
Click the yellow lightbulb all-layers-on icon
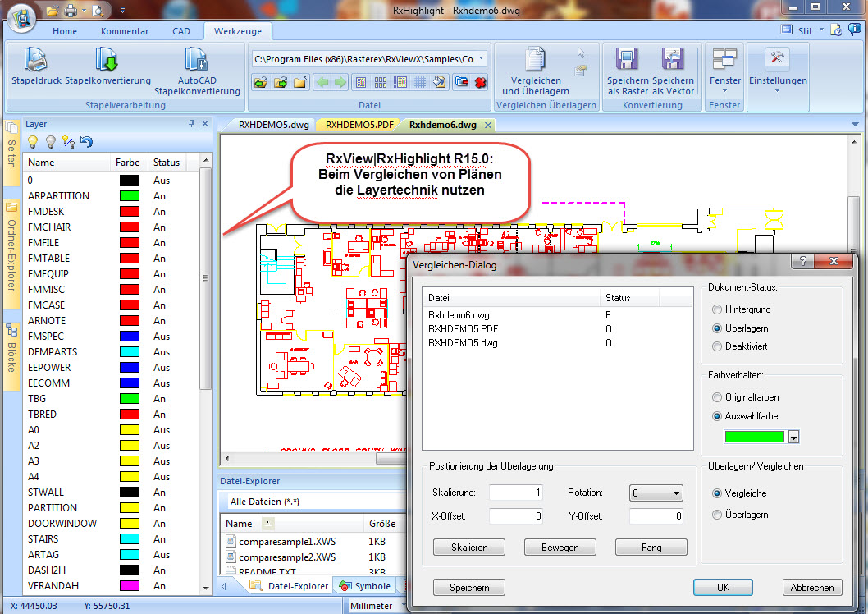pyautogui.click(x=34, y=142)
